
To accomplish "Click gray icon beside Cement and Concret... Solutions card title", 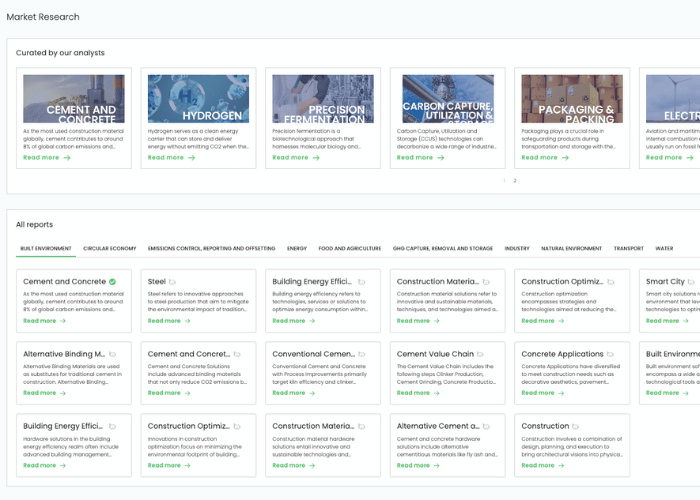I will click(237, 354).
